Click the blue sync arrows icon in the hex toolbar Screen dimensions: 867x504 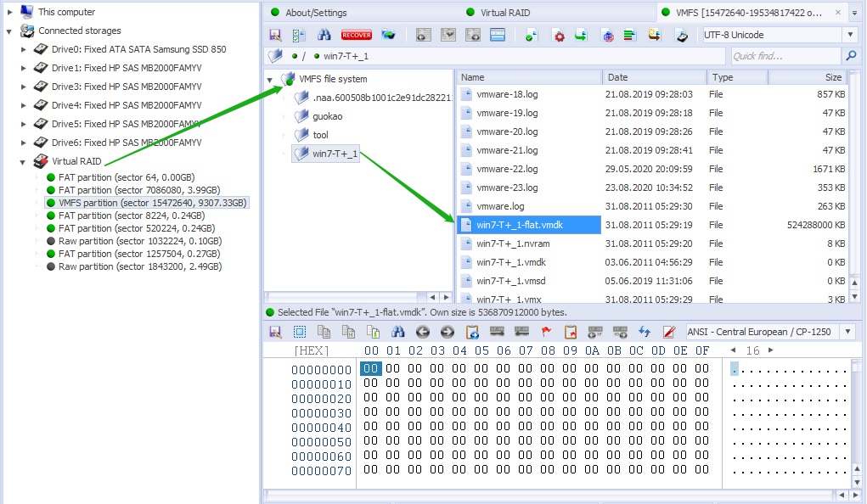[645, 332]
